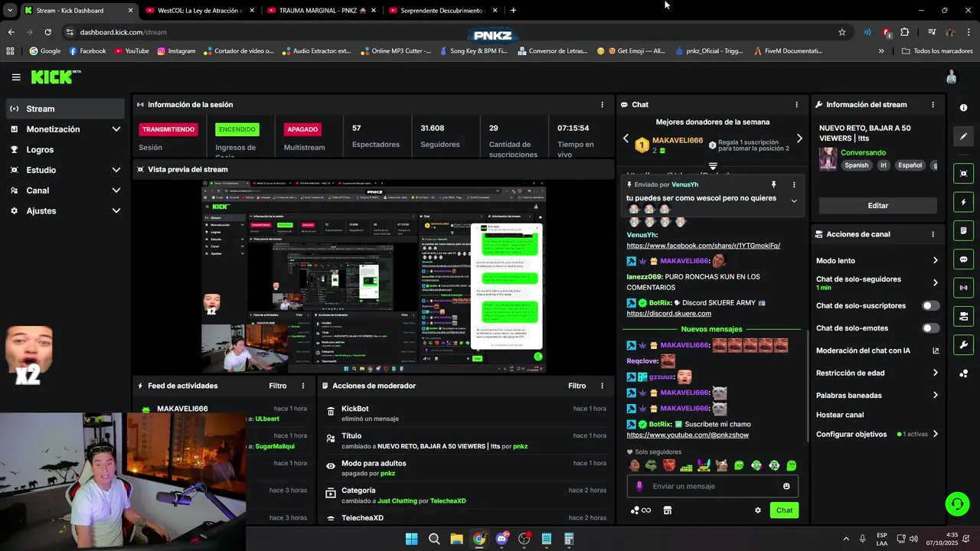This screenshot has height=551, width=980.
Task: Open the Chat panel three-dot menu
Action: pos(796,105)
